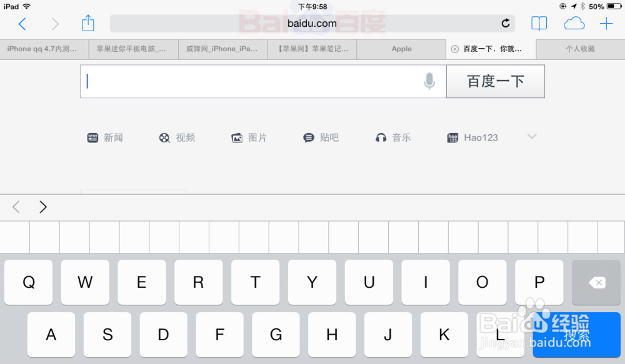Tap the G key
The image size is (625, 364).
pyautogui.click(x=276, y=335)
